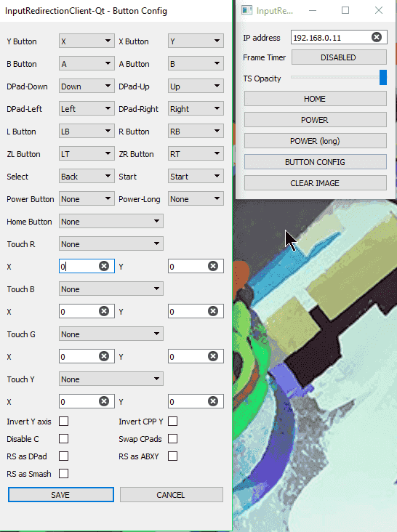The width and height of the screenshot is (397, 532).
Task: Click the POWER (long) button
Action: click(316, 141)
